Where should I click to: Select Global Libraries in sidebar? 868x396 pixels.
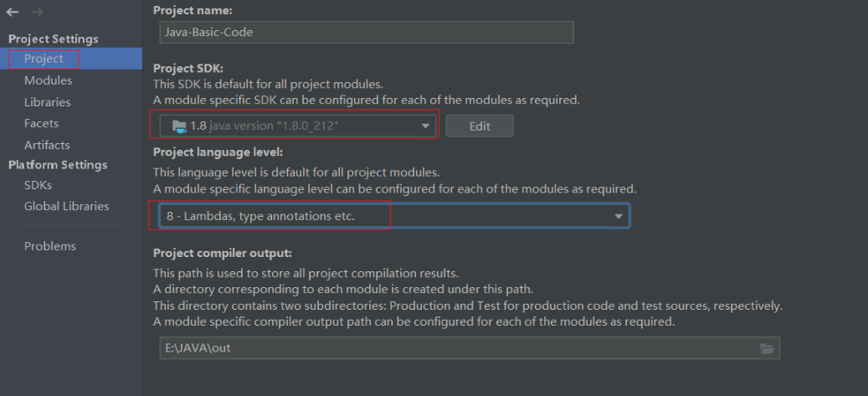66,206
